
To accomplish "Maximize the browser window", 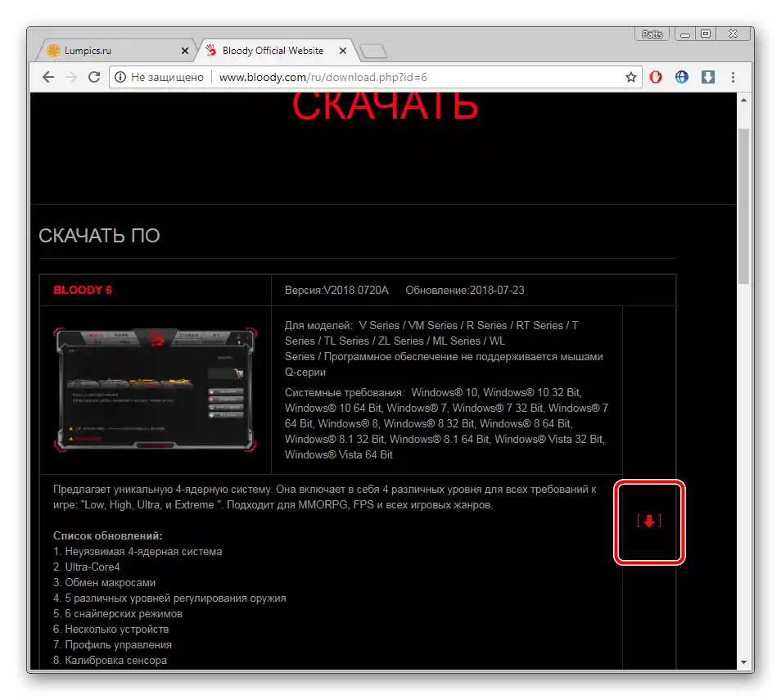I will coord(706,34).
